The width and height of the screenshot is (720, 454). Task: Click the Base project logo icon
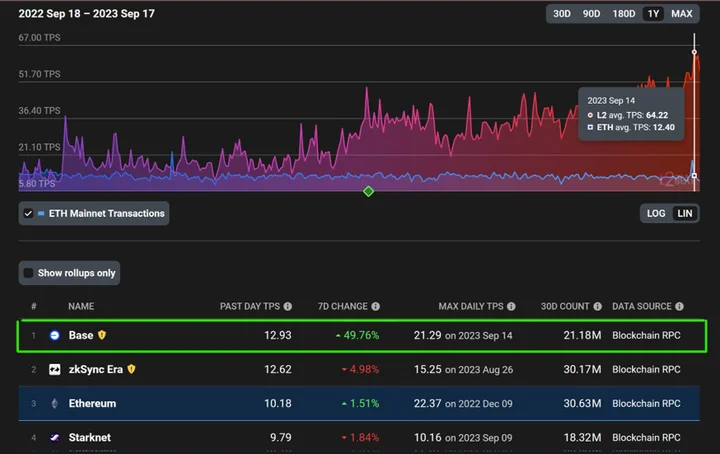[55, 336]
